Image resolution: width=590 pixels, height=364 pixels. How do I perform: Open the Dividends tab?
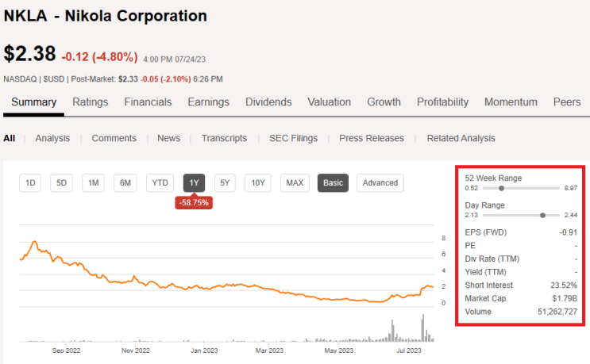point(268,102)
